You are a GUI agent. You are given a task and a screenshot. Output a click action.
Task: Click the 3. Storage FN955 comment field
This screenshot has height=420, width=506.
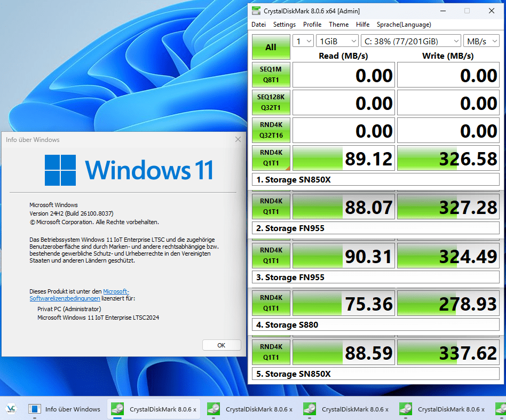376,277
